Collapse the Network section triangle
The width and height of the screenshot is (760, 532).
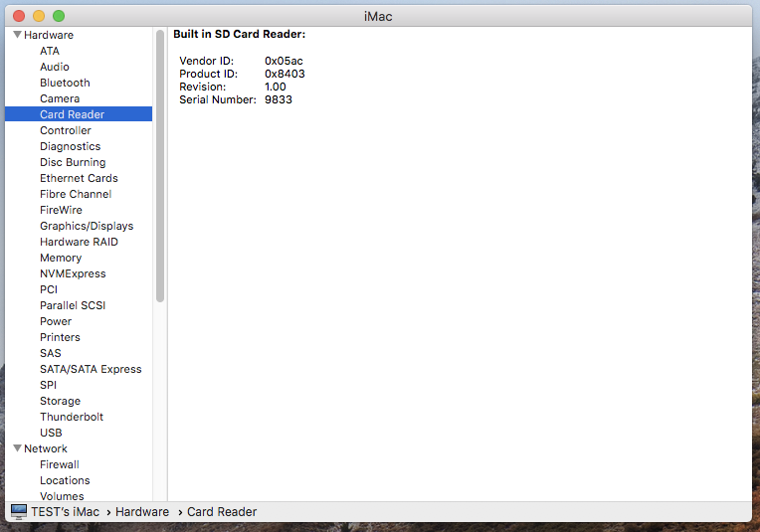pyautogui.click(x=18, y=448)
